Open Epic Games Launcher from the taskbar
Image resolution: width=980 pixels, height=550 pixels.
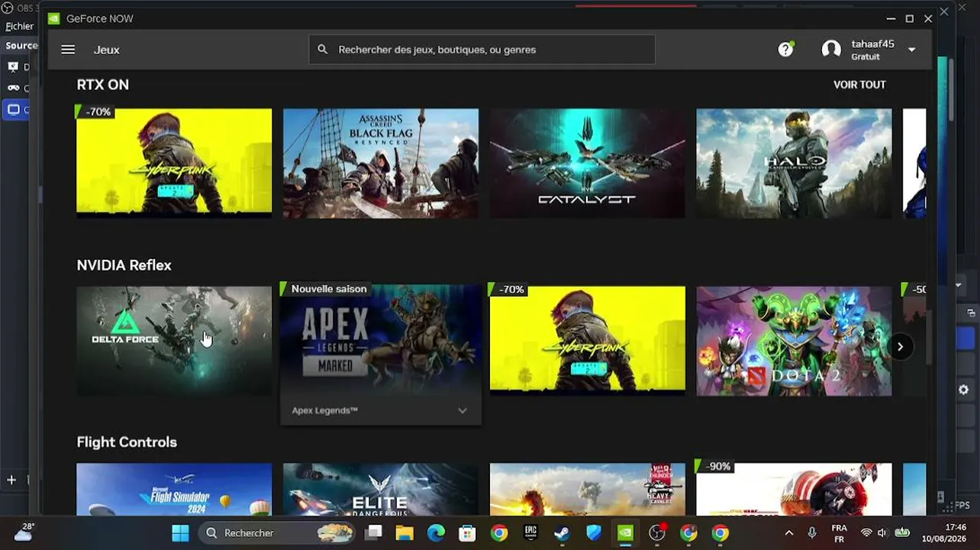[x=530, y=533]
